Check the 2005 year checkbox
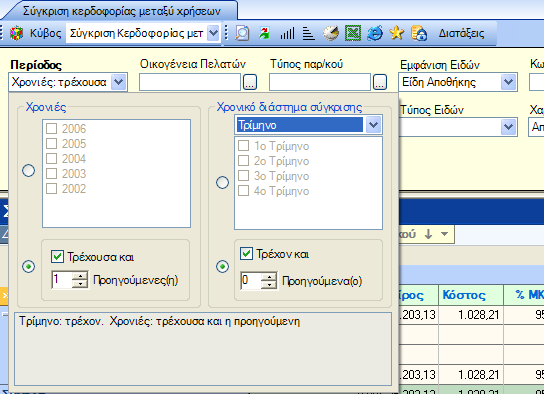The height and width of the screenshot is (394, 544). (x=51, y=144)
